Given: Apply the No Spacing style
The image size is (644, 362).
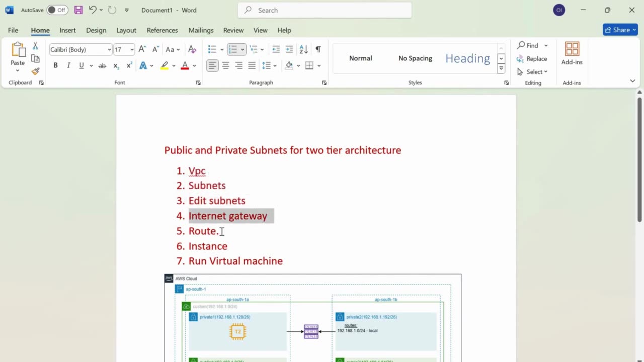Looking at the screenshot, I should pyautogui.click(x=415, y=58).
